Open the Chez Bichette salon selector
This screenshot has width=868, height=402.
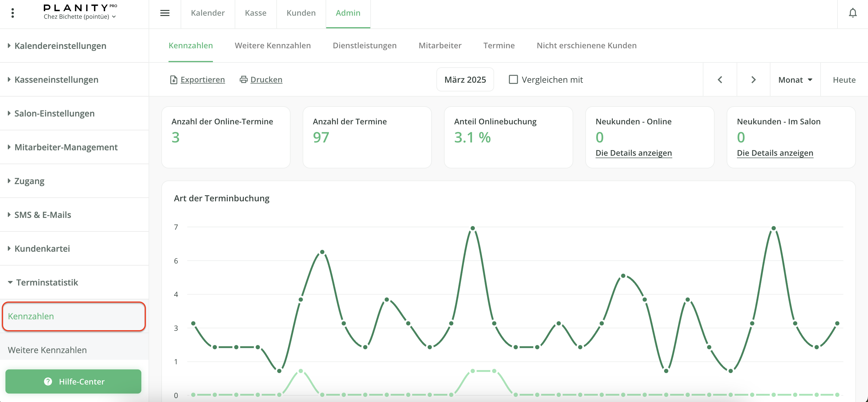pyautogui.click(x=80, y=17)
